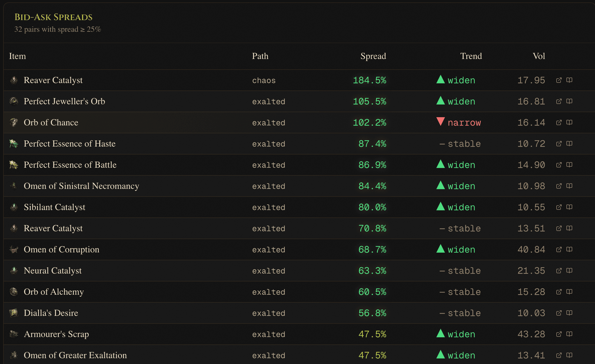Click the Armourer's Scrap item icon
The image size is (595, 364).
pos(14,334)
